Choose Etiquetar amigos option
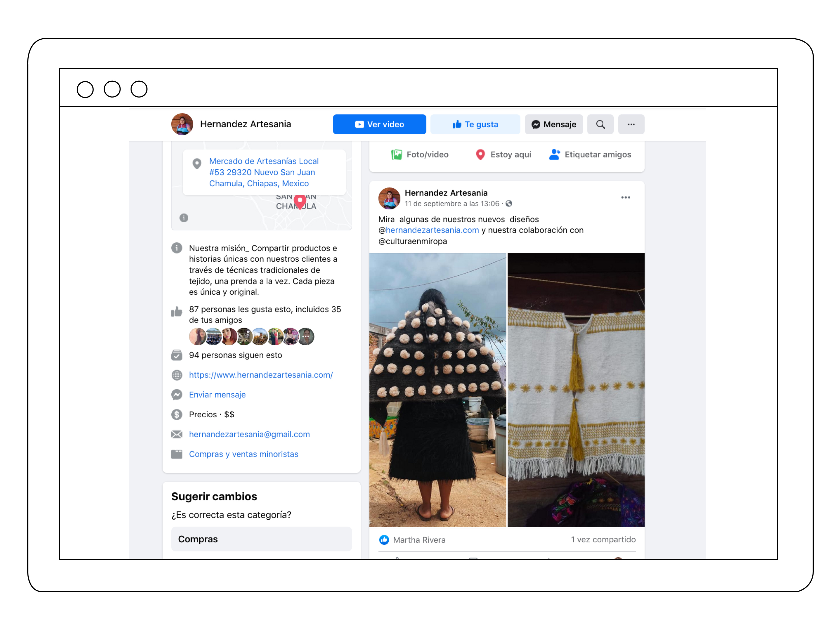Viewport: 840px width, 630px height. (x=590, y=154)
